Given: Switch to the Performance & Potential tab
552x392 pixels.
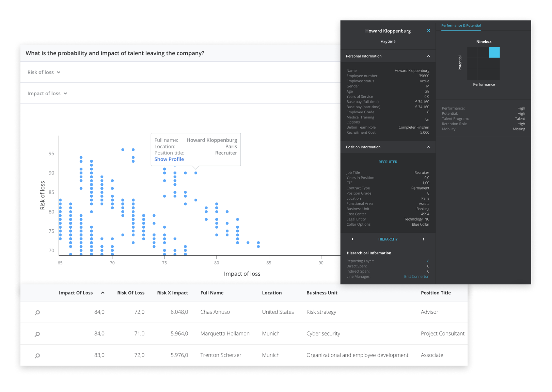Looking at the screenshot, I should point(461,26).
